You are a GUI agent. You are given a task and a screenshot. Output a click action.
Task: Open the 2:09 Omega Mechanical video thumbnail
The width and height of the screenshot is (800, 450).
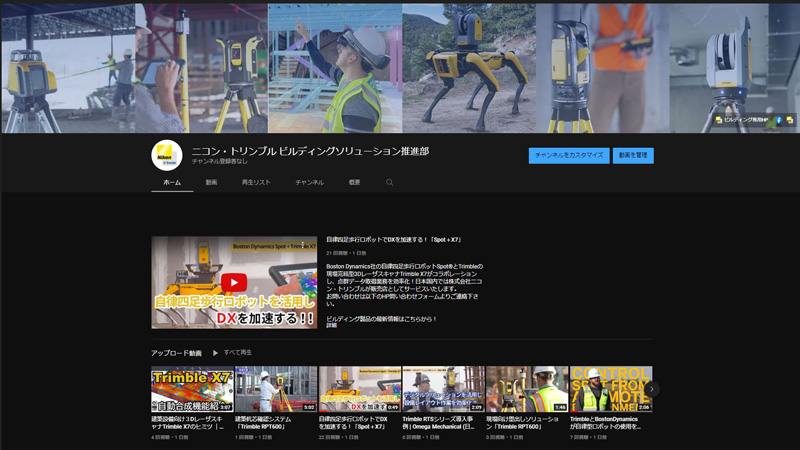443,389
